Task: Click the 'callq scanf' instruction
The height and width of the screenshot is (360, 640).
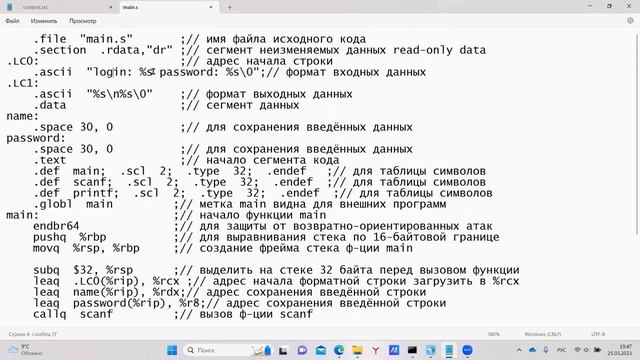Action: (x=73, y=315)
